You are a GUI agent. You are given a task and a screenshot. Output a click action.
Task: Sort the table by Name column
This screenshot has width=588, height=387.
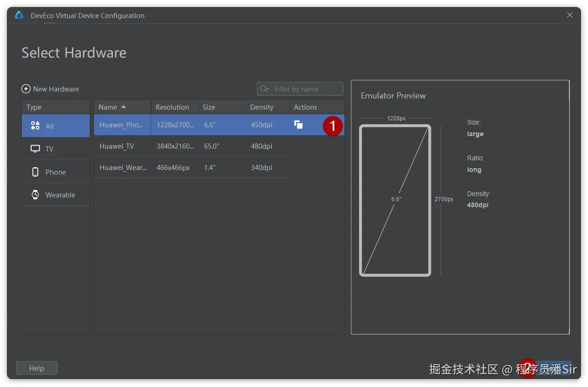(x=122, y=107)
